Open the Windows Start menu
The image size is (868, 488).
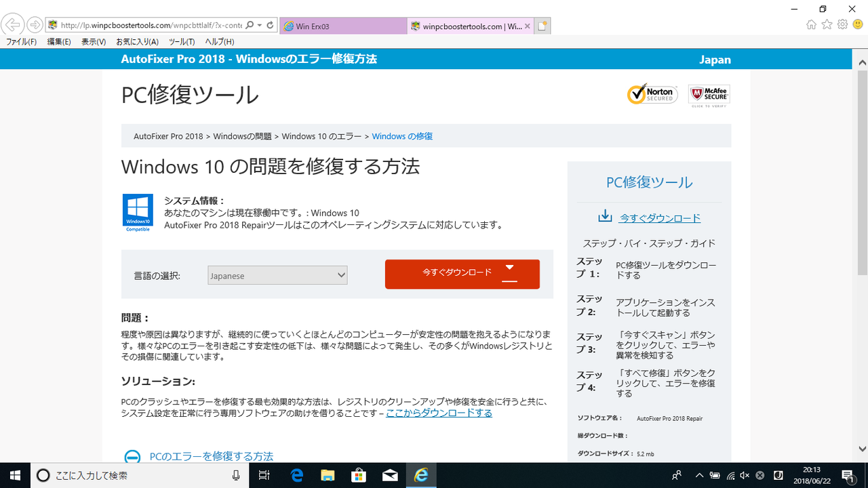tap(15, 474)
